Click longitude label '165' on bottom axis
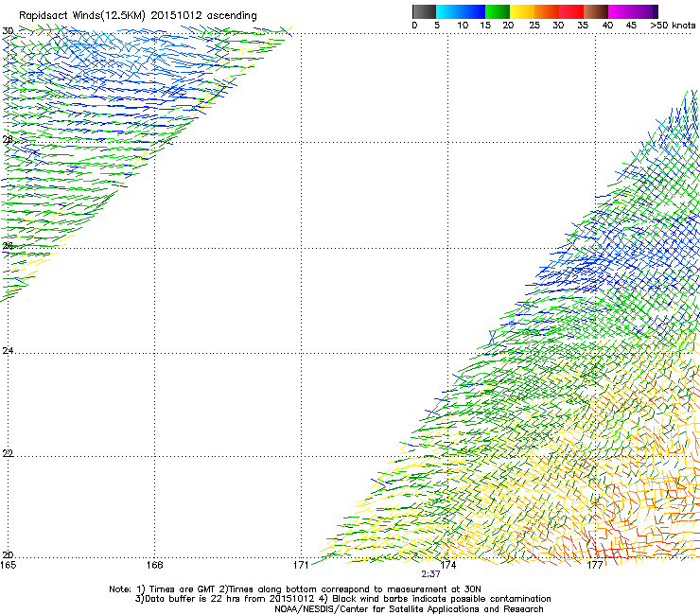Image resolution: width=700 pixels, height=615 pixels. click(x=8, y=565)
